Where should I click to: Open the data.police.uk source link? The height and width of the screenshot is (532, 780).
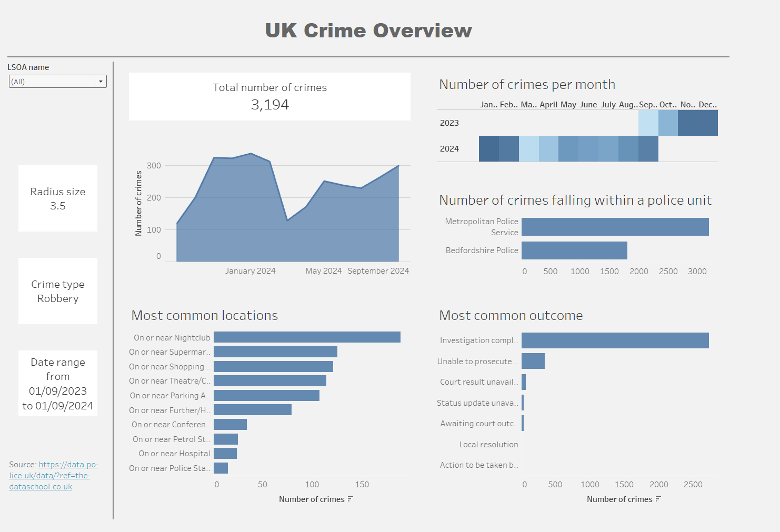pos(54,476)
